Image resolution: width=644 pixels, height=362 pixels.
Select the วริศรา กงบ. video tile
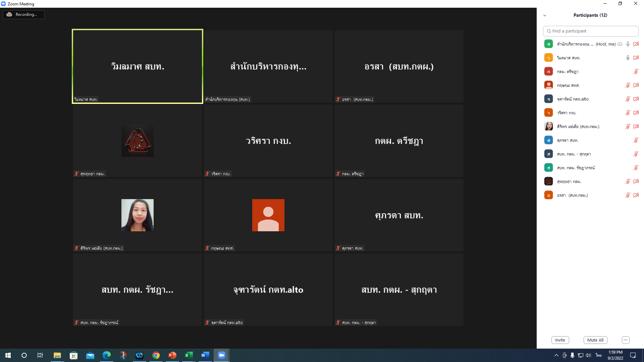tap(268, 141)
